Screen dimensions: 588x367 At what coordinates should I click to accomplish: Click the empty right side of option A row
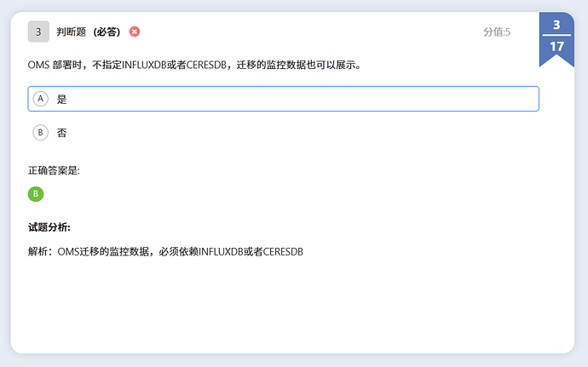click(383, 99)
